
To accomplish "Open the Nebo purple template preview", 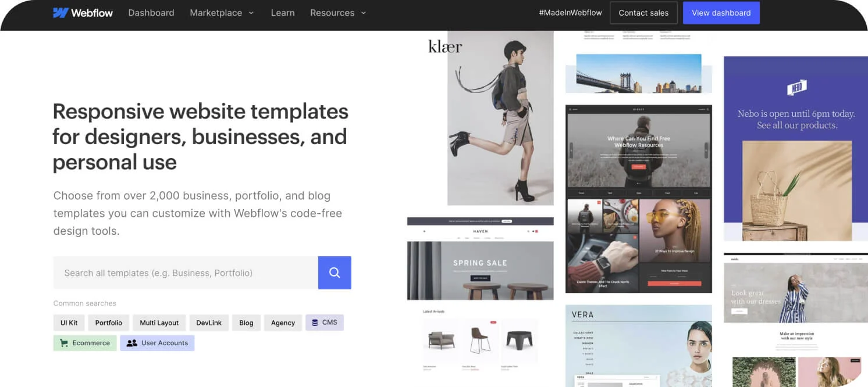I will point(796,148).
